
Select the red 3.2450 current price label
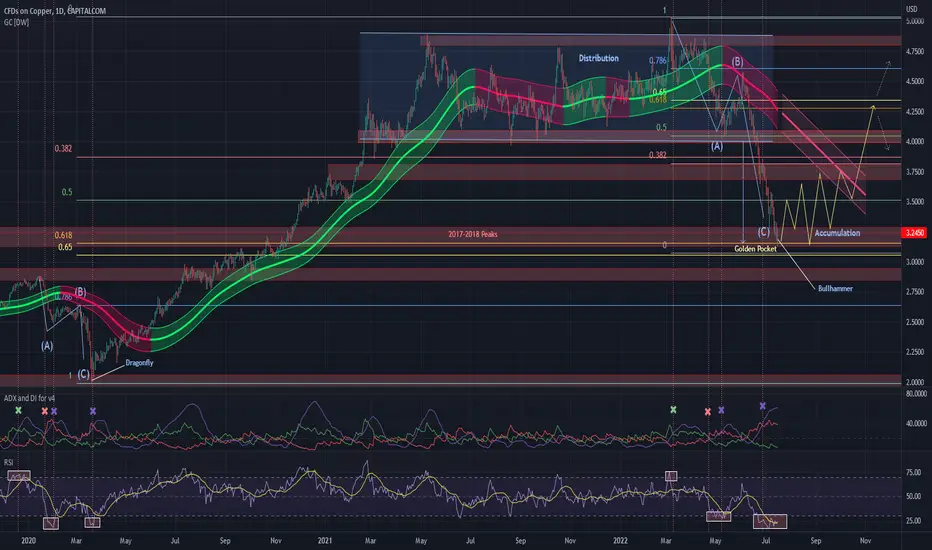(x=914, y=232)
